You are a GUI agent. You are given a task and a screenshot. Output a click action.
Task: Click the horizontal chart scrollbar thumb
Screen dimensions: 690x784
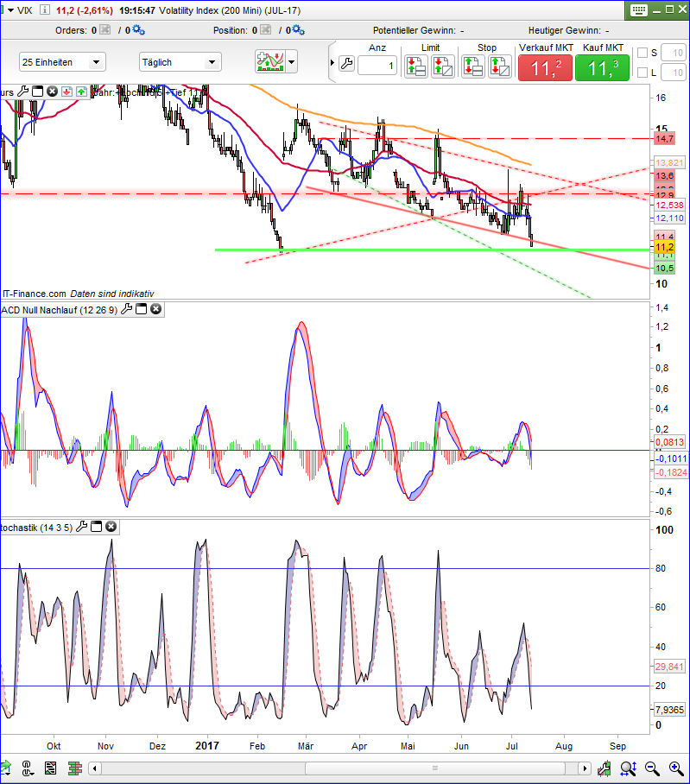click(435, 768)
